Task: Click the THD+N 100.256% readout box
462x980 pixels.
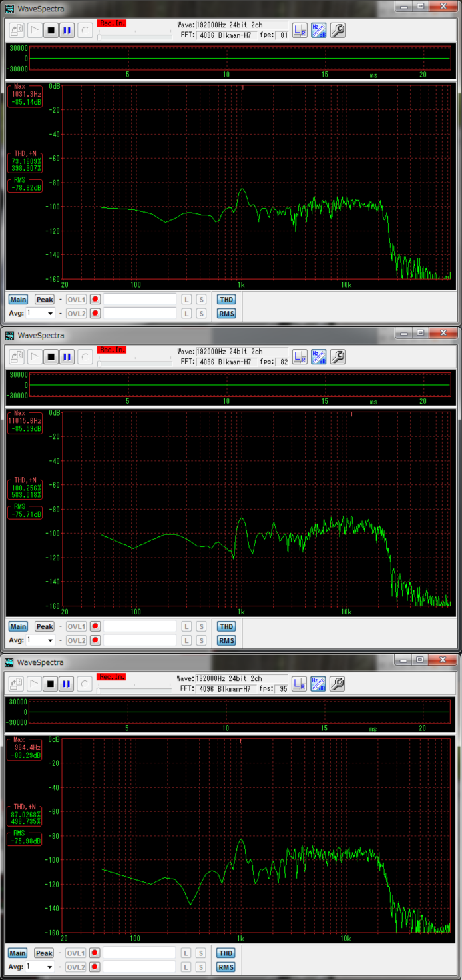Action: [25, 488]
